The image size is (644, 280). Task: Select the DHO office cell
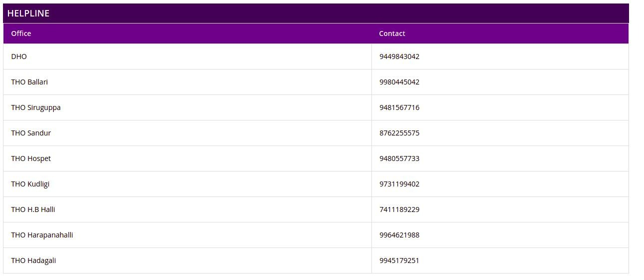[x=19, y=56]
